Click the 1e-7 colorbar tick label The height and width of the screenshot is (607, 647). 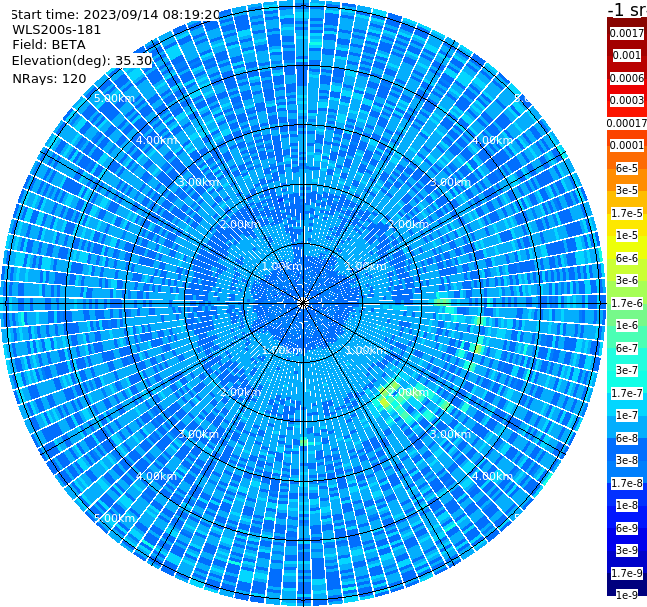tap(627, 415)
